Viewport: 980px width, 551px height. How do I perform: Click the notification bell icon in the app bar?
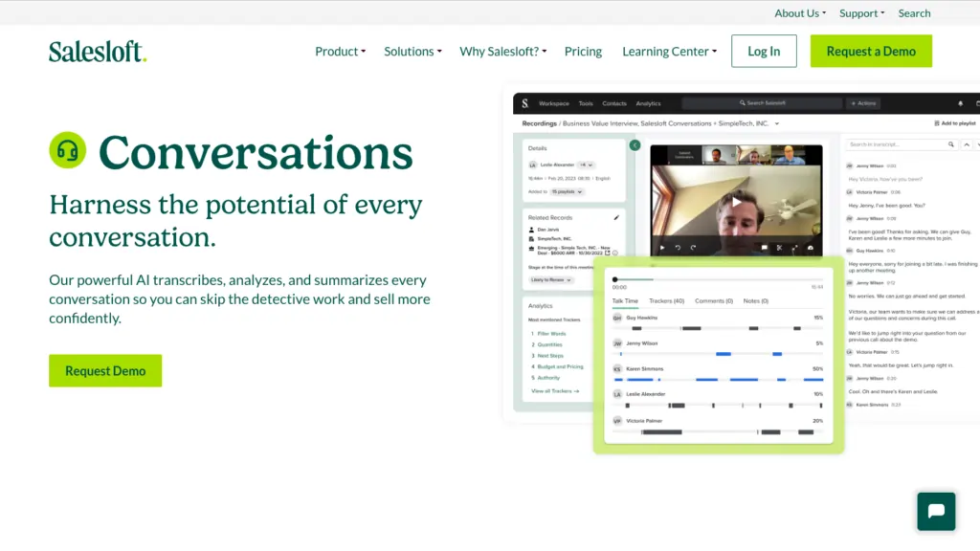tap(961, 103)
